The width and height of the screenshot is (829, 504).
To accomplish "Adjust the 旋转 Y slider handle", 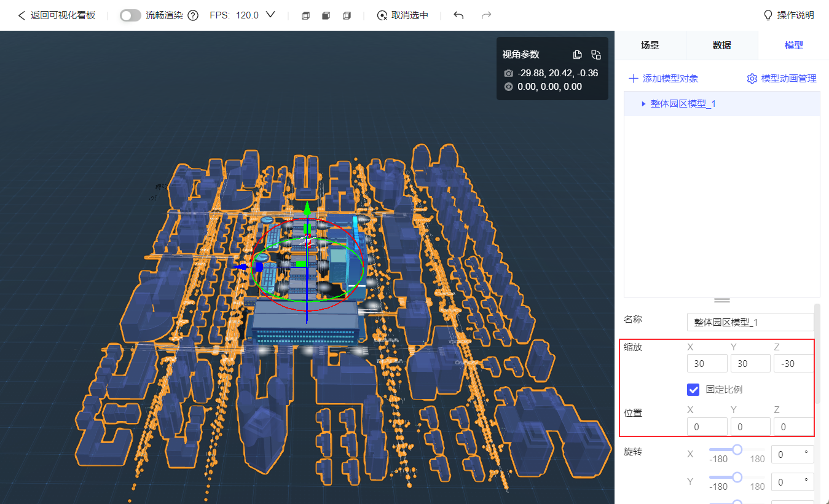I will pyautogui.click(x=737, y=477).
